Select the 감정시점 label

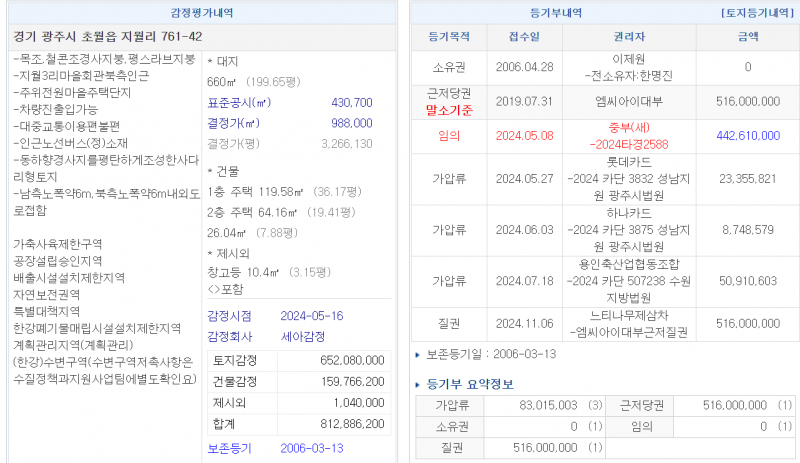pos(229,316)
